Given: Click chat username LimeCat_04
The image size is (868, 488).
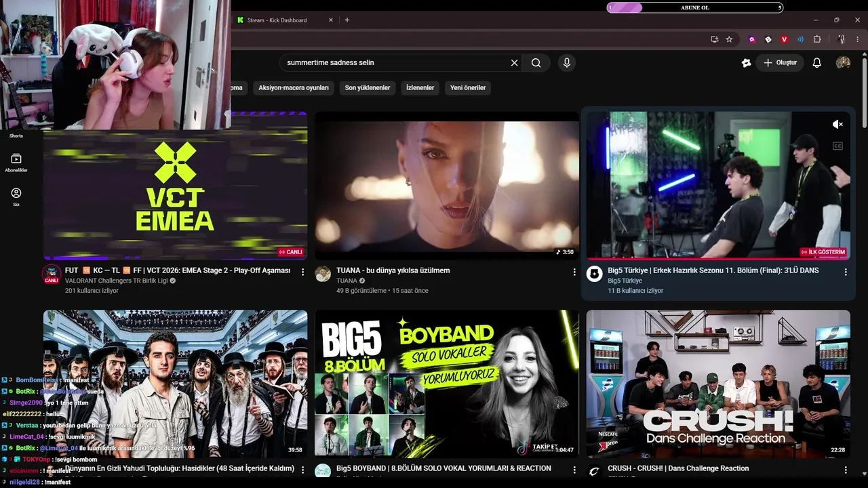Looking at the screenshot, I should click(x=27, y=436).
